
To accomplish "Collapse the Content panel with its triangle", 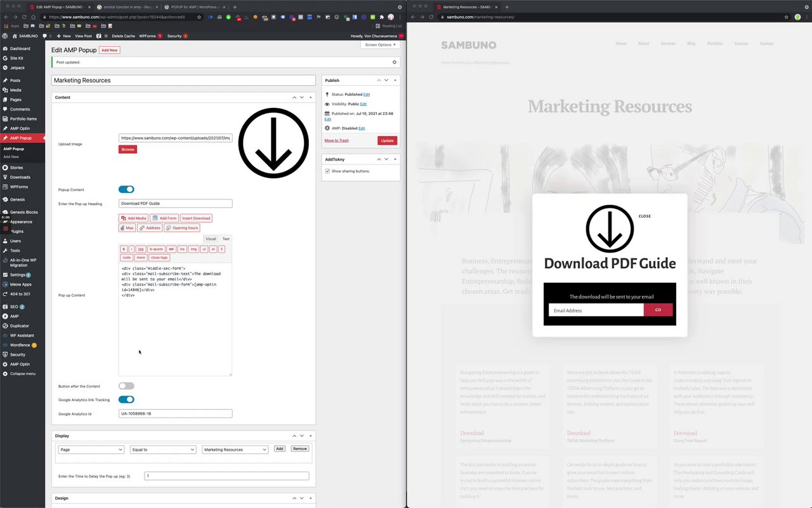I will click(310, 97).
